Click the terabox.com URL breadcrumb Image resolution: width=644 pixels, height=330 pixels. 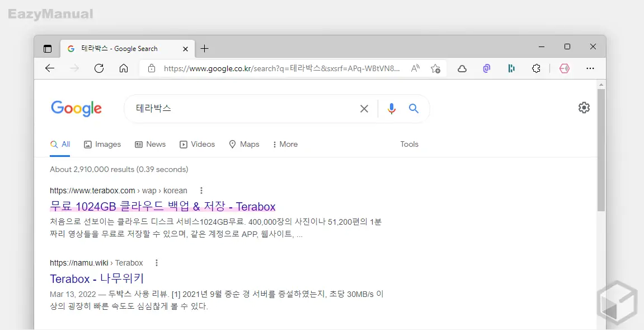118,190
